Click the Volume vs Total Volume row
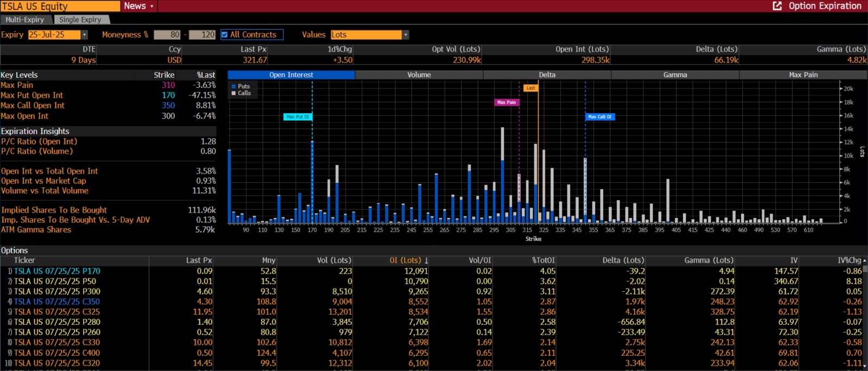This screenshot has width=868, height=371. click(x=108, y=190)
